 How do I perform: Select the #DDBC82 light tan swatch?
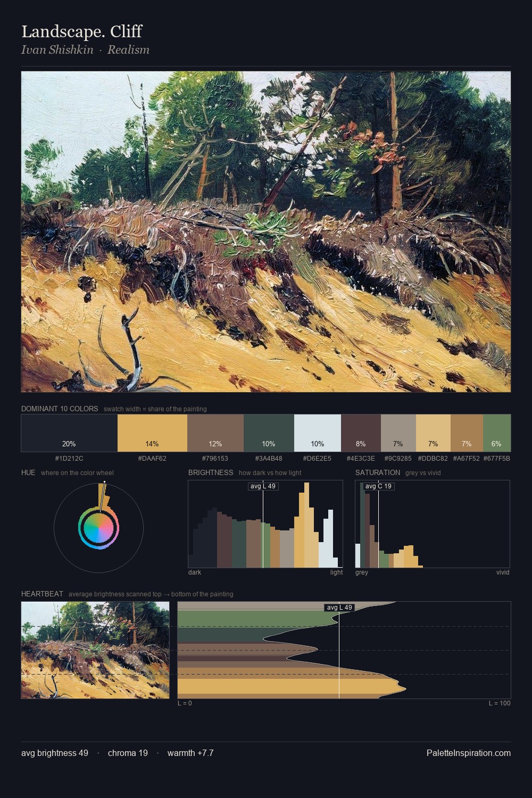click(x=433, y=433)
